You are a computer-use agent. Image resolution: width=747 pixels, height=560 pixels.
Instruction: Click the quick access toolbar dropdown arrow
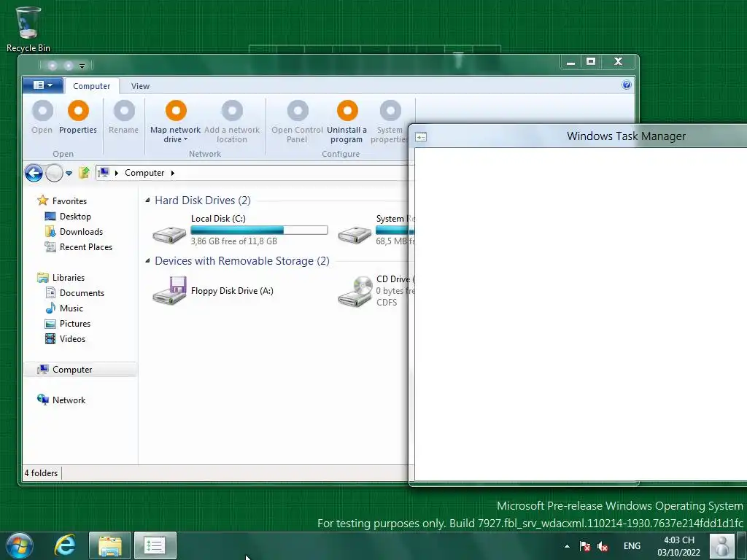[82, 66]
